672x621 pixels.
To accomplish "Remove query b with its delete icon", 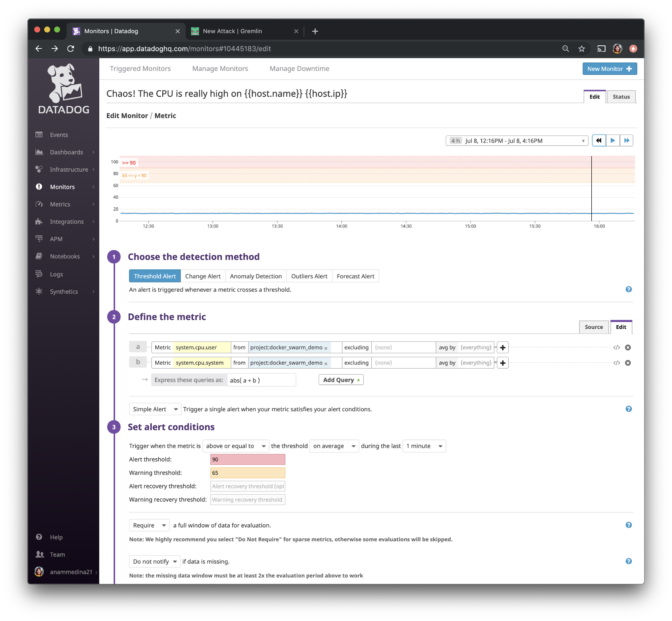I will (x=628, y=363).
